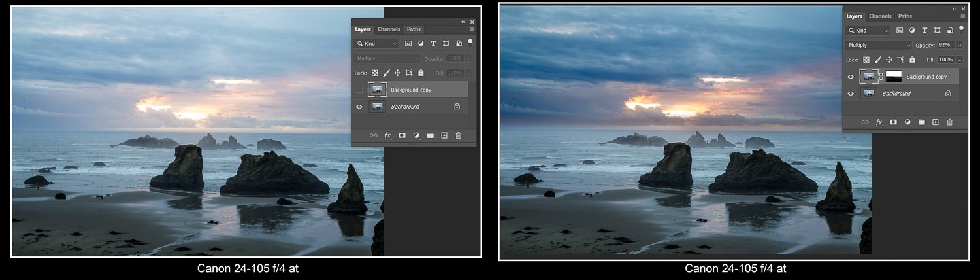
Task: Add layer style fx in right image's panel
Action: 879,122
